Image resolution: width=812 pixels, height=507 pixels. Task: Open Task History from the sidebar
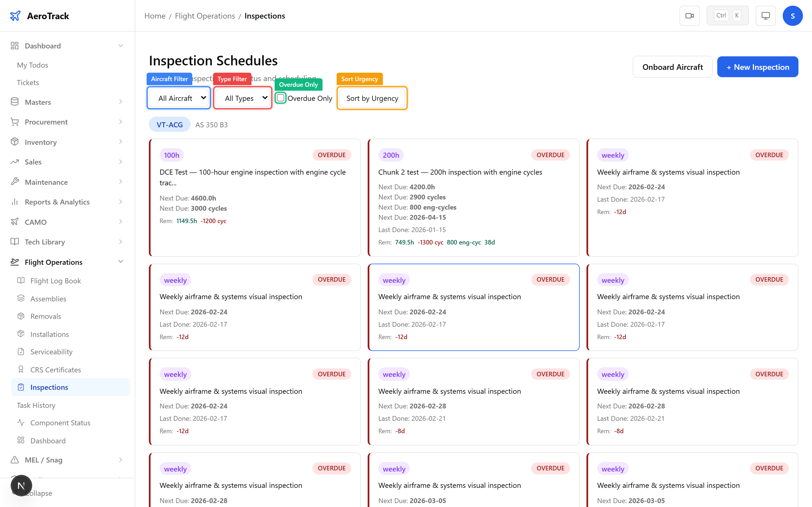(36, 405)
